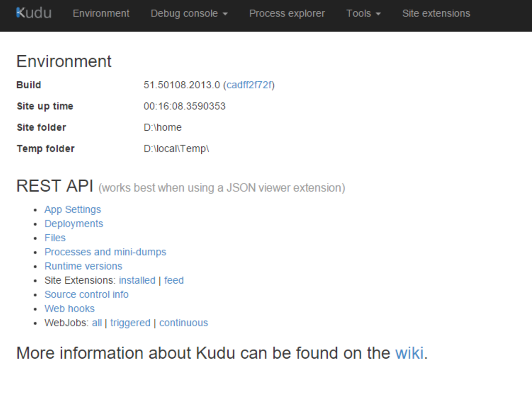Screen dimensions: 532x405
Task: Open the Environment nav item
Action: (x=101, y=14)
